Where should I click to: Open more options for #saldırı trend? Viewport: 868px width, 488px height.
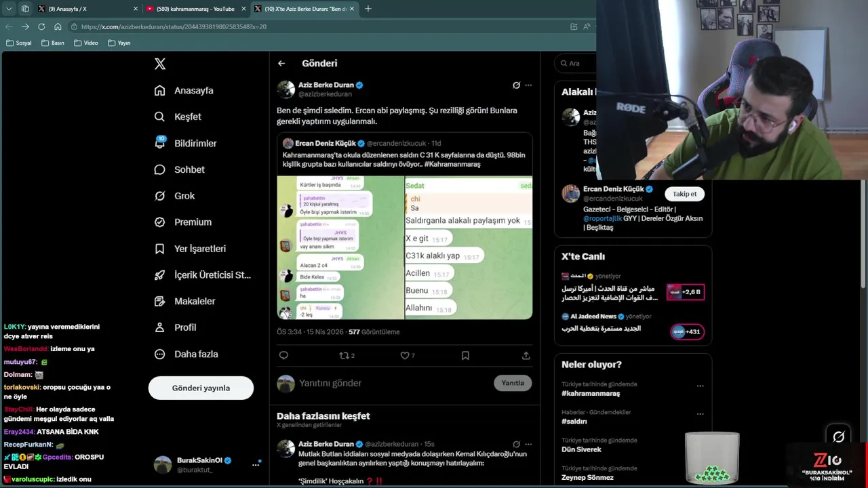tap(700, 413)
